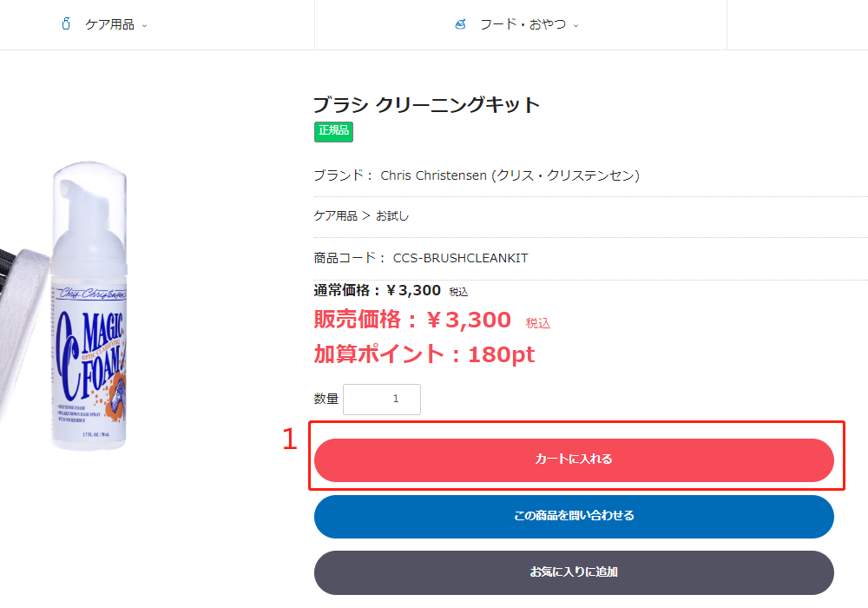Click the 販売価格 ￥3,300 price text
This screenshot has height=608, width=868.
tap(412, 320)
